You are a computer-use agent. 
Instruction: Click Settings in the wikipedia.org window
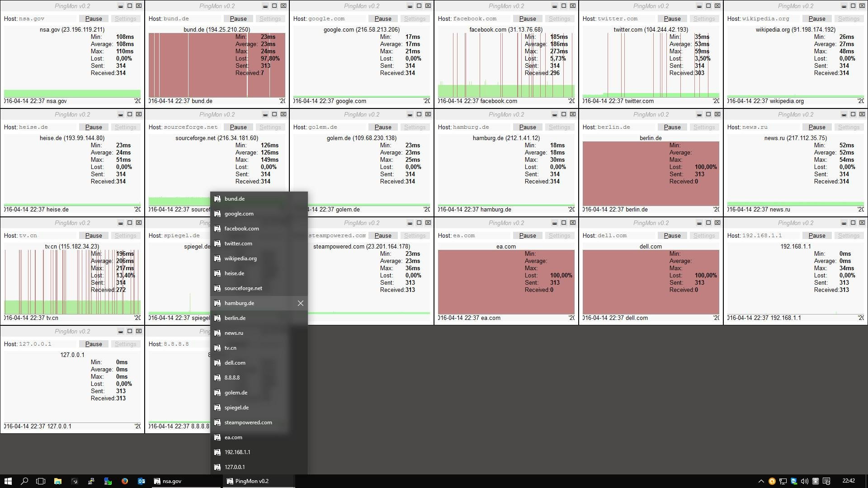tap(849, 19)
